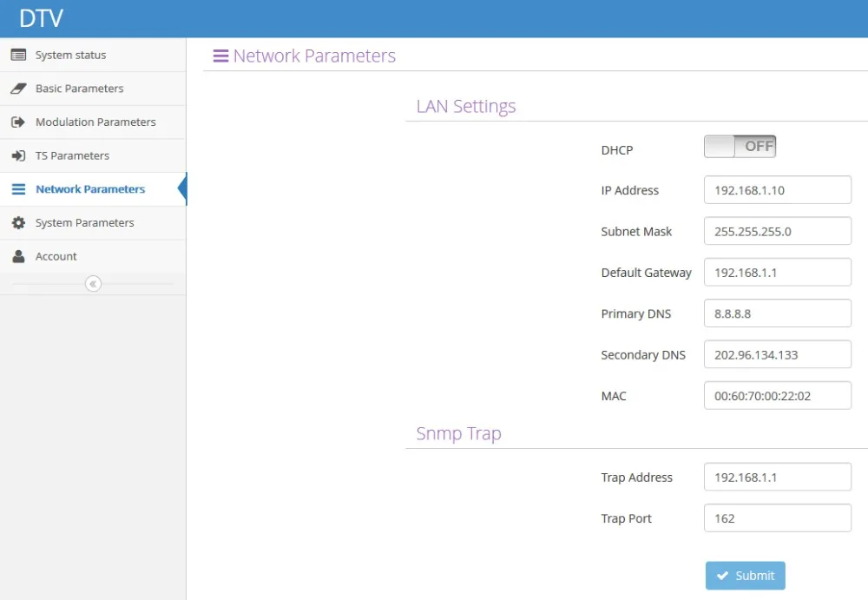
Task: Open System Parameters page
Action: click(x=93, y=222)
